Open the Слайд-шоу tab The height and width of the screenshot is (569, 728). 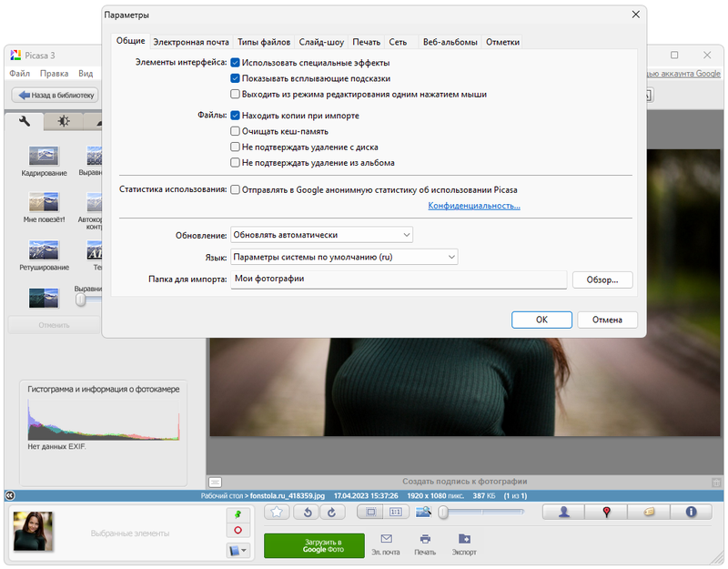[x=321, y=42]
